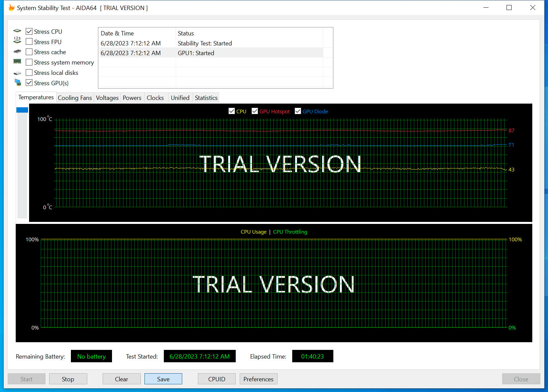
Task: Click the Close button at bottom right
Action: point(521,379)
